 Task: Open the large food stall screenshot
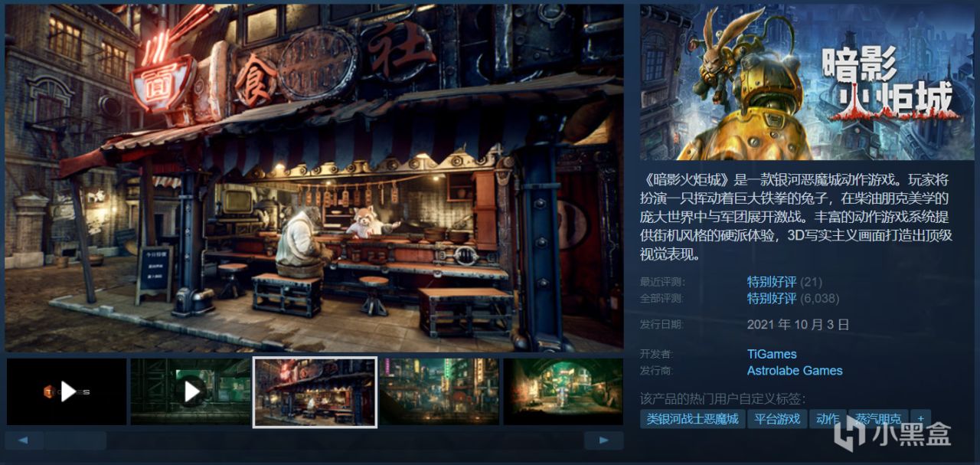pyautogui.click(x=315, y=178)
